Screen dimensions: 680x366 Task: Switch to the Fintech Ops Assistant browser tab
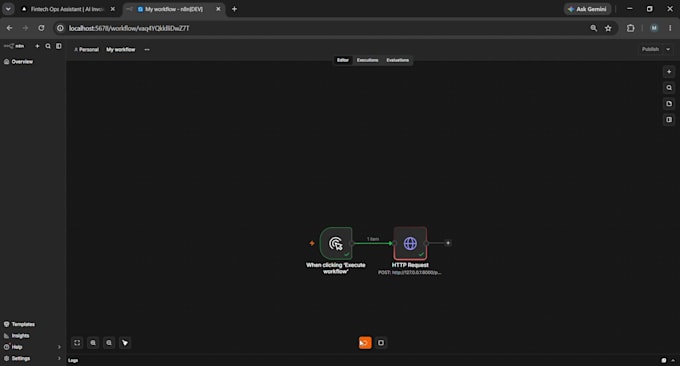coord(67,9)
